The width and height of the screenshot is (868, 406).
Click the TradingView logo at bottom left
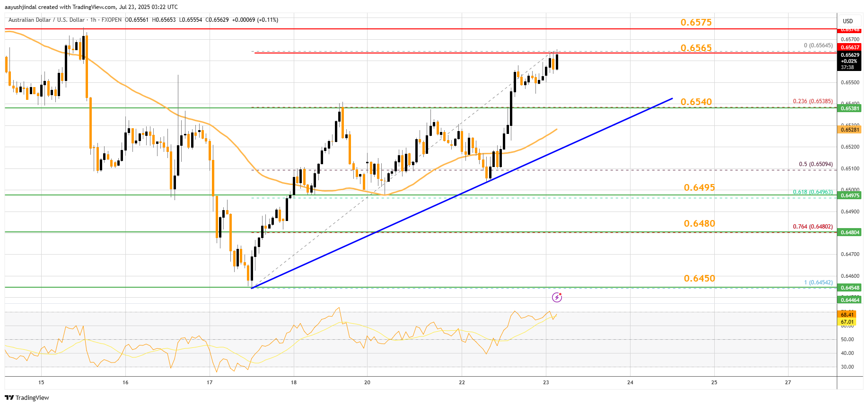[x=27, y=397]
